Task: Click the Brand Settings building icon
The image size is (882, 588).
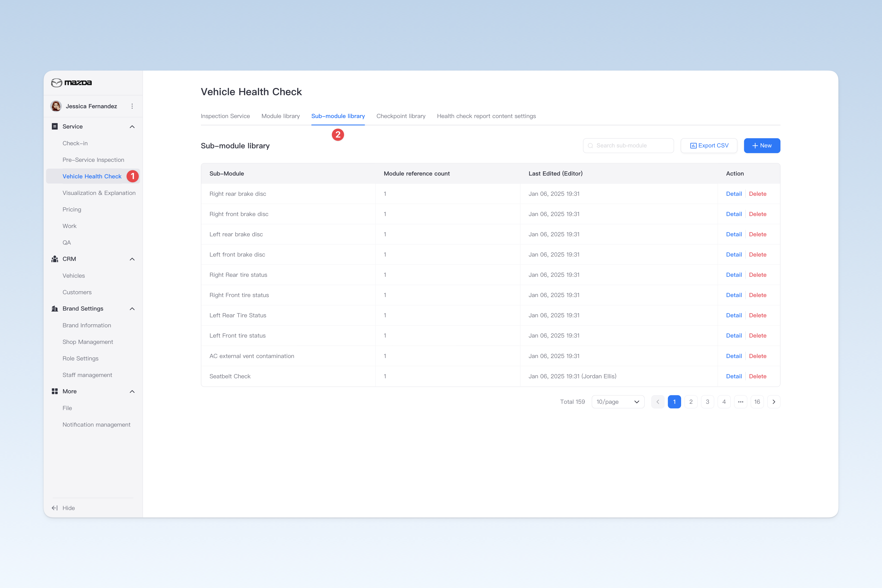Action: (55, 309)
